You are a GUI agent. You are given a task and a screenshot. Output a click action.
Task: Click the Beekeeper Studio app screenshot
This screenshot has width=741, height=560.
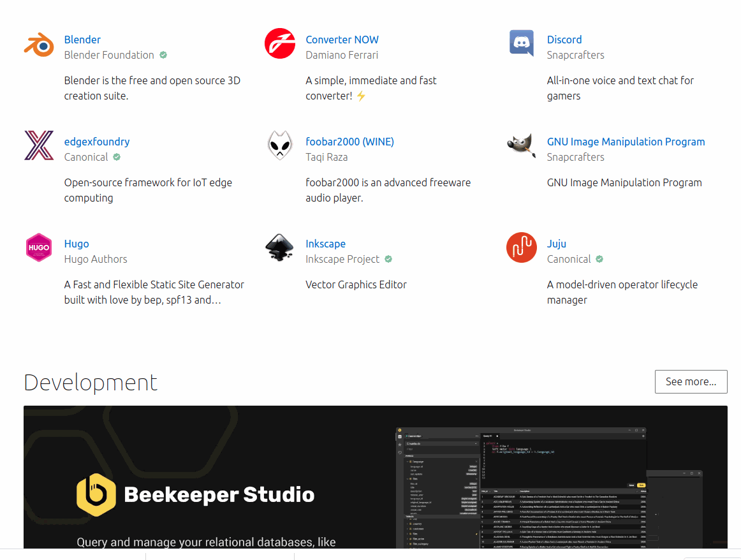(x=548, y=488)
